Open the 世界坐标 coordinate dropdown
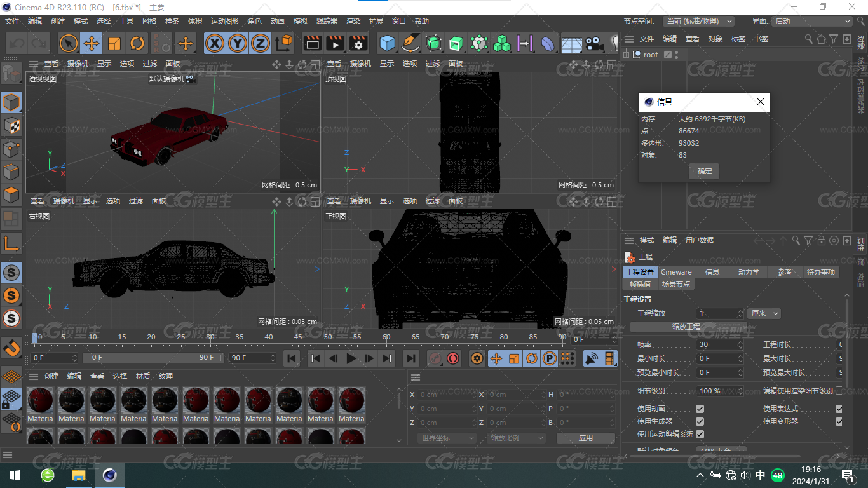Viewport: 868px width, 488px height. click(447, 438)
